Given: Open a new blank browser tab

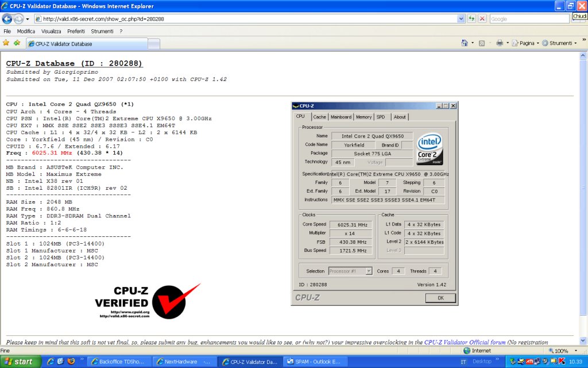Looking at the screenshot, I should [x=154, y=44].
